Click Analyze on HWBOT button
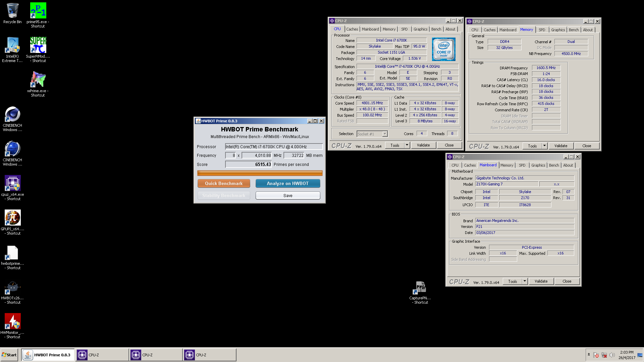The height and width of the screenshot is (362, 644). [x=287, y=183]
